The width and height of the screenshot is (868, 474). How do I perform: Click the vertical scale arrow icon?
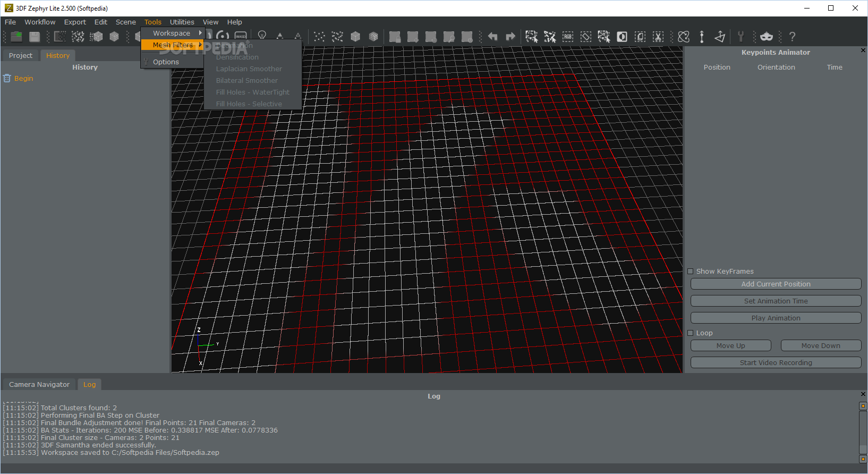[x=702, y=37]
